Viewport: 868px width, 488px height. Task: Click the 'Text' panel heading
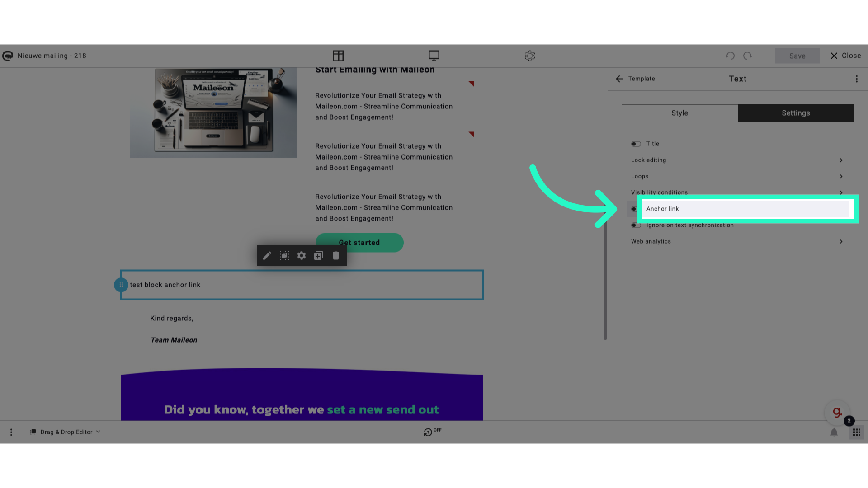pyautogui.click(x=738, y=79)
